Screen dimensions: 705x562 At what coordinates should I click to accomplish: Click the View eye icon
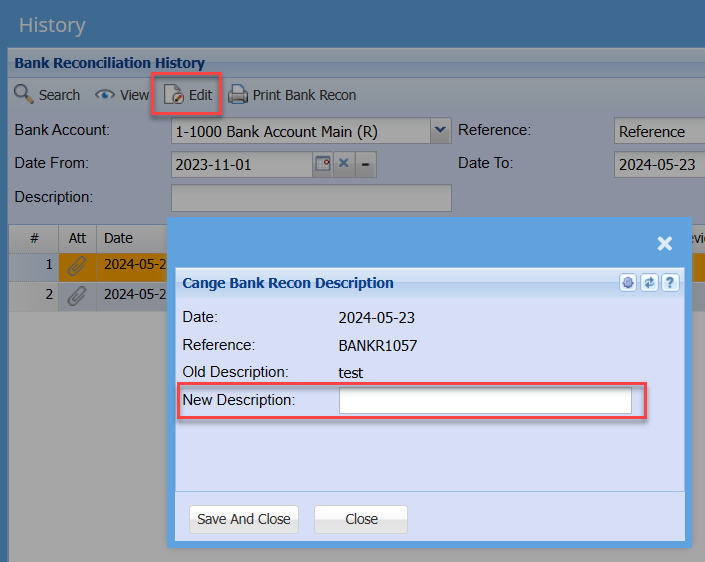(x=104, y=95)
